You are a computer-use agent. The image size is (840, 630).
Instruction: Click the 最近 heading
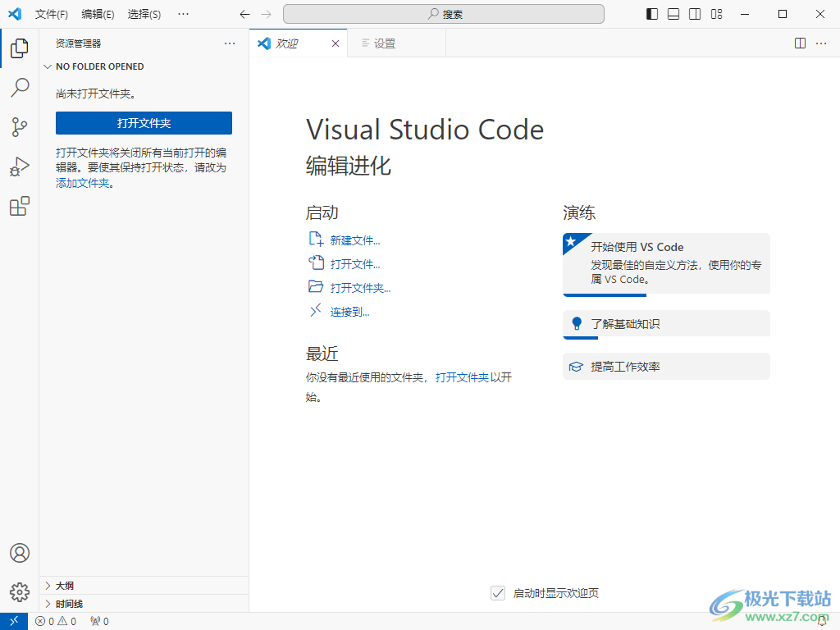pos(322,354)
